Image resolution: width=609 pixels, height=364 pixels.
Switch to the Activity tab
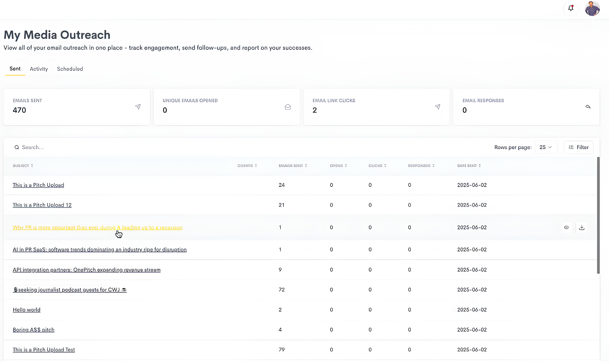tap(39, 69)
